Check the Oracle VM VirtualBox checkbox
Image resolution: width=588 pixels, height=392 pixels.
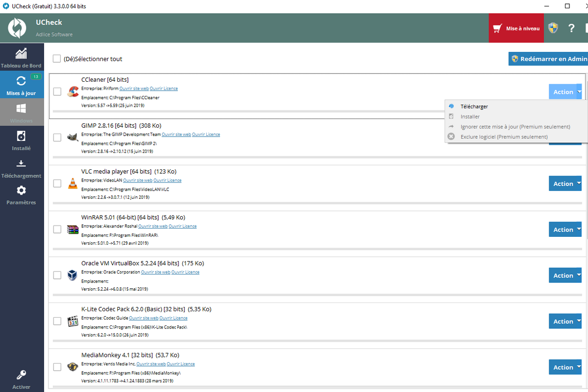[57, 275]
